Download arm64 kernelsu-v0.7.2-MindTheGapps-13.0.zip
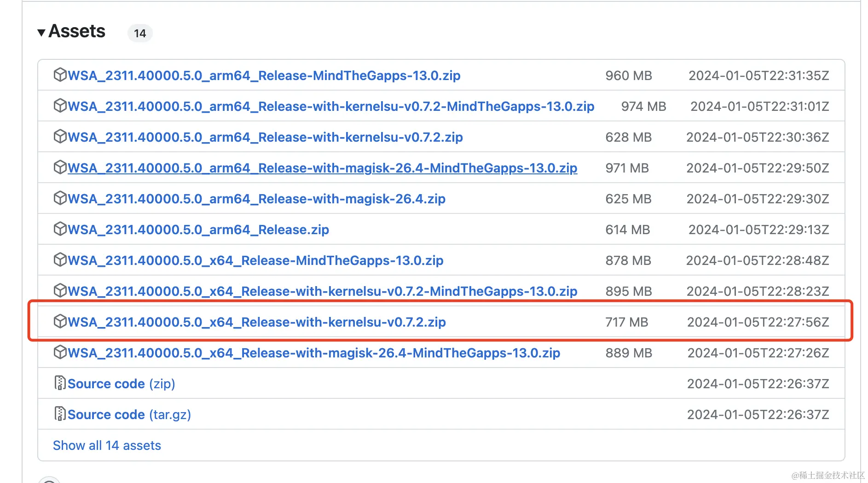Image resolution: width=868 pixels, height=483 pixels. (331, 106)
